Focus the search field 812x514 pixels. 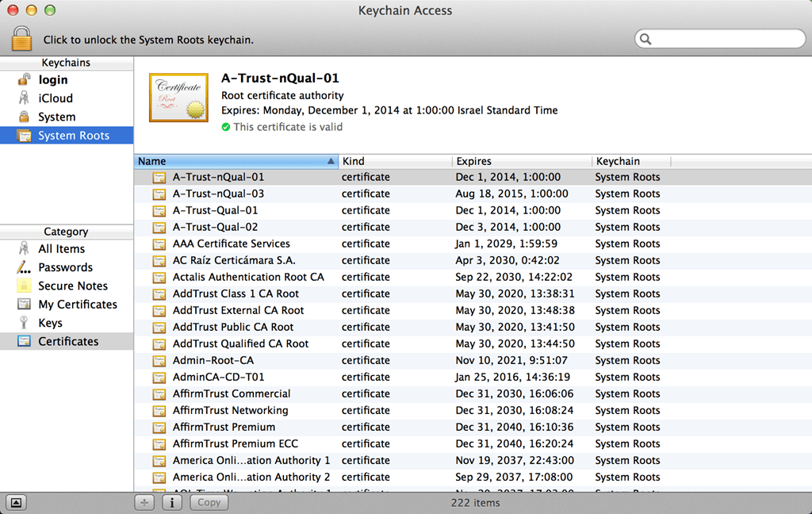pos(720,39)
